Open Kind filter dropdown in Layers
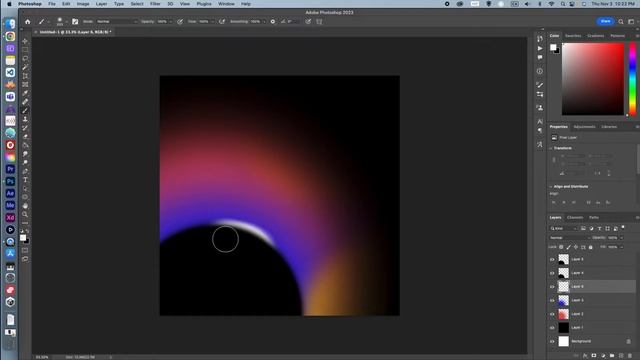 click(x=564, y=229)
